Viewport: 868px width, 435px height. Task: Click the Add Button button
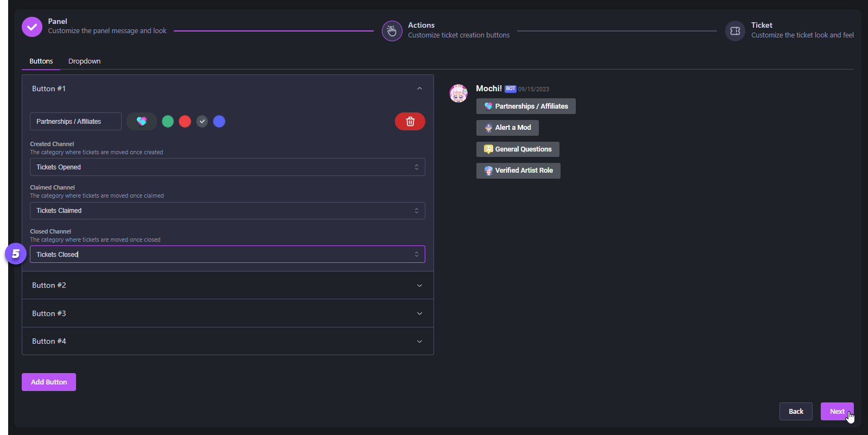(x=49, y=382)
